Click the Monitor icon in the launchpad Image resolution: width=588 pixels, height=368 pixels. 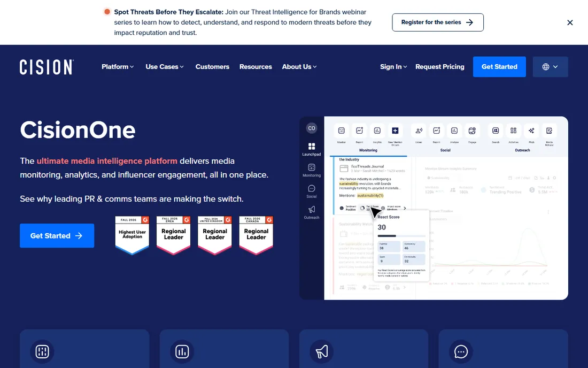coord(341,131)
